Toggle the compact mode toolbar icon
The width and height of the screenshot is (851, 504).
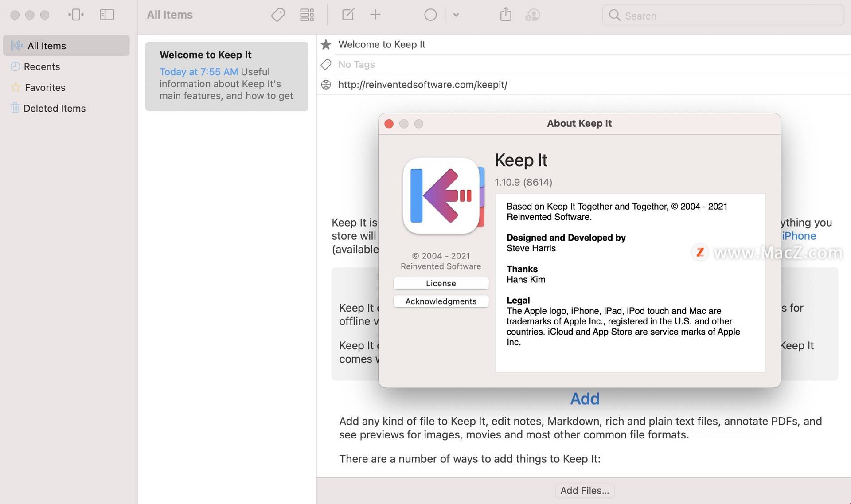pos(76,15)
